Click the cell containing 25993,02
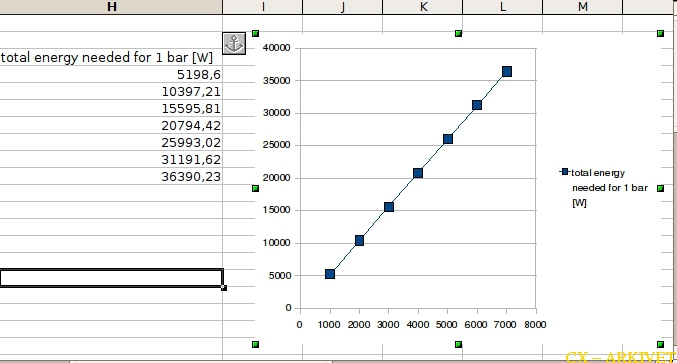The image size is (677, 363). coord(111,142)
